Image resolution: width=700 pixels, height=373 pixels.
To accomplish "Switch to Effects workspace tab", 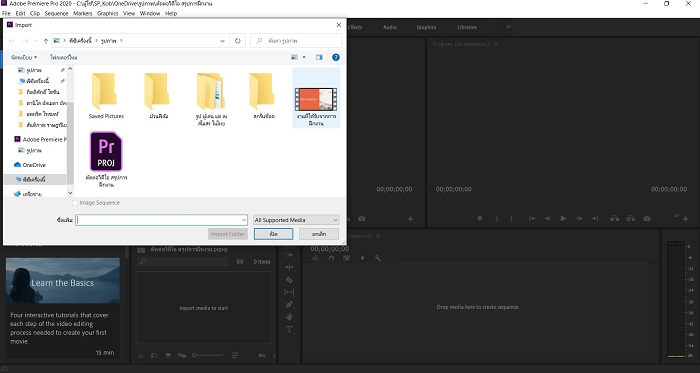I will [354, 27].
